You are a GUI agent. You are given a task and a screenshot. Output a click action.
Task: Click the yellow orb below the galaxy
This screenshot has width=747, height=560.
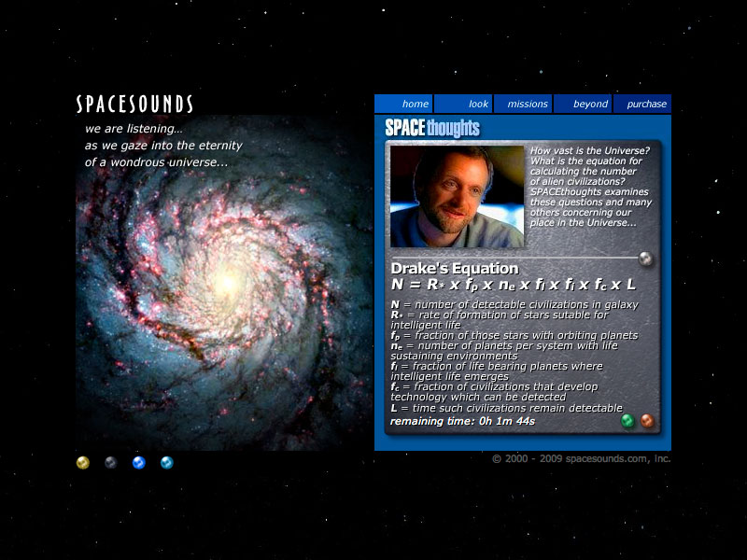click(83, 462)
